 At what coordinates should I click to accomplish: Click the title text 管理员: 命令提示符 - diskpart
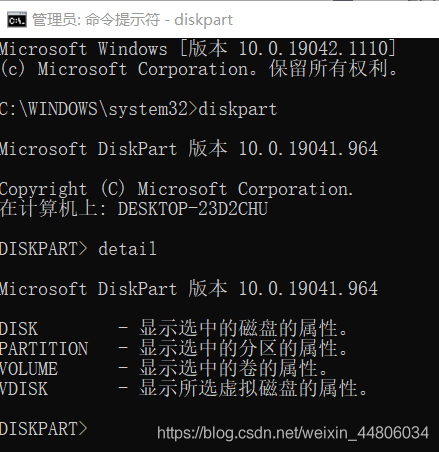coord(132,20)
